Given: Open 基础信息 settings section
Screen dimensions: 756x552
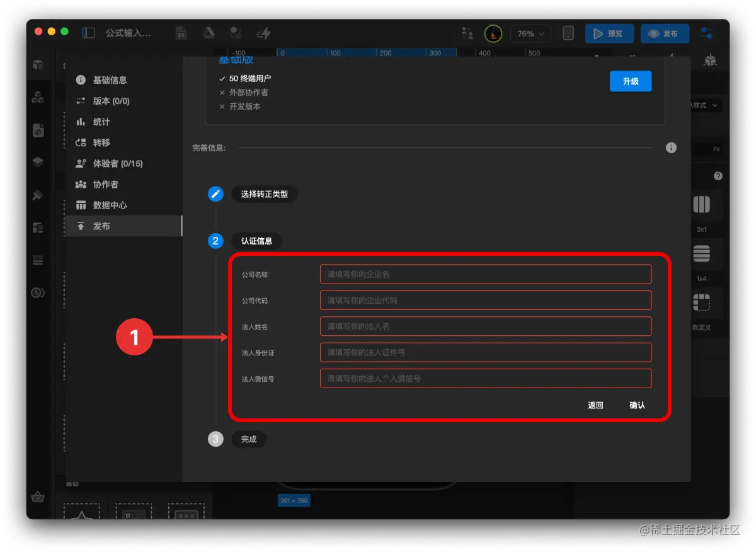Looking at the screenshot, I should point(123,80).
